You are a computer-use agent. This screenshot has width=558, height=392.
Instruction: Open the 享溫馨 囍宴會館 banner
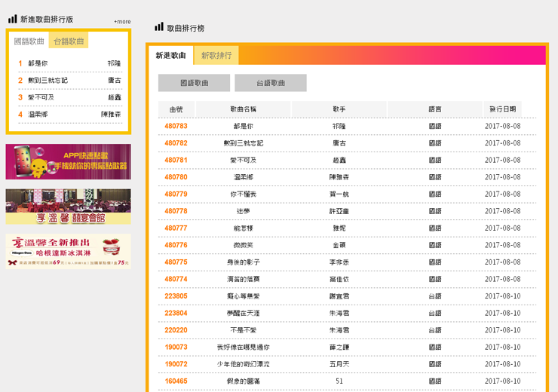[68, 206]
